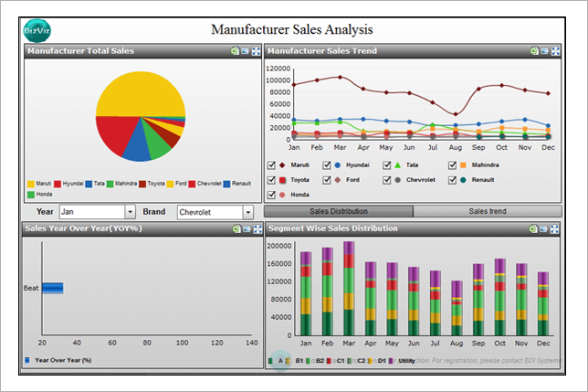Screen dimensions: 588x392
Task: Uncheck the Mahindra series checkbox
Action: [x=452, y=165]
